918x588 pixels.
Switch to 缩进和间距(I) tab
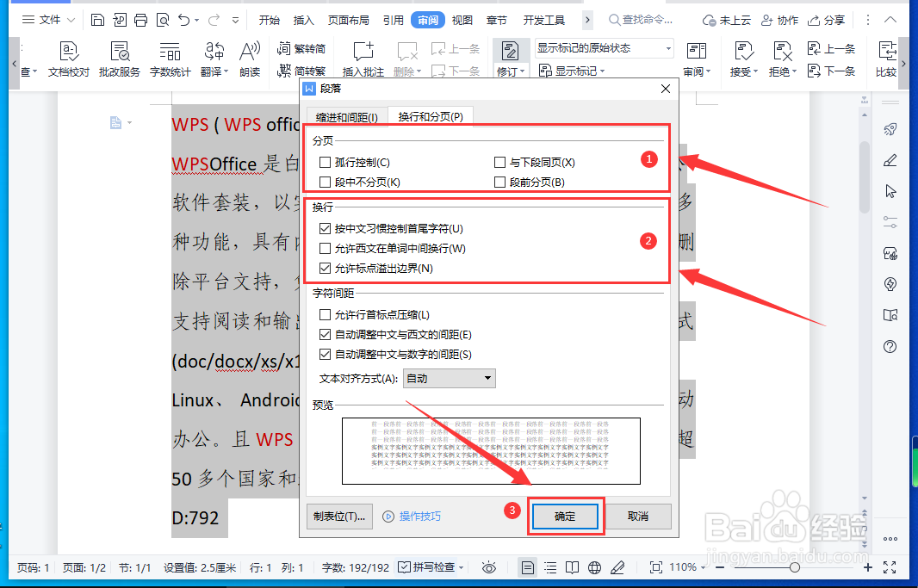346,116
